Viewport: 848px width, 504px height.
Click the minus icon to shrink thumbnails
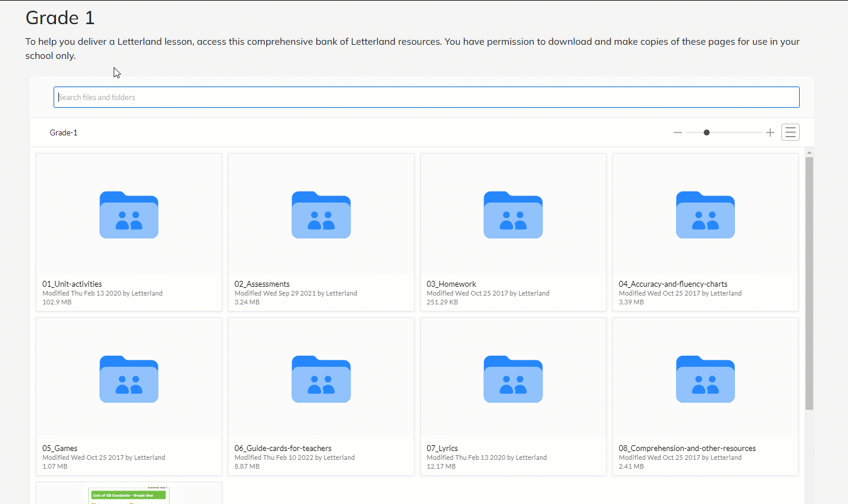pyautogui.click(x=678, y=132)
